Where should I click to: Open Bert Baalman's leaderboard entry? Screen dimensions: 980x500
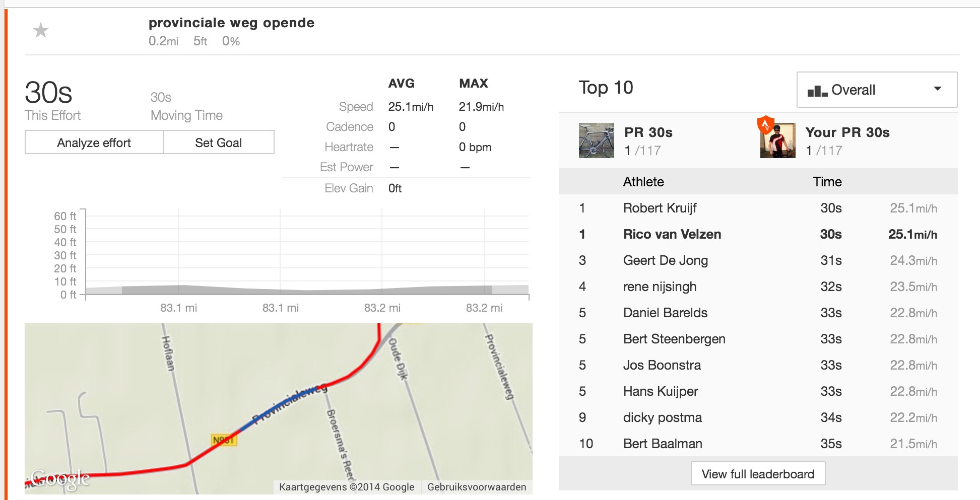(663, 444)
